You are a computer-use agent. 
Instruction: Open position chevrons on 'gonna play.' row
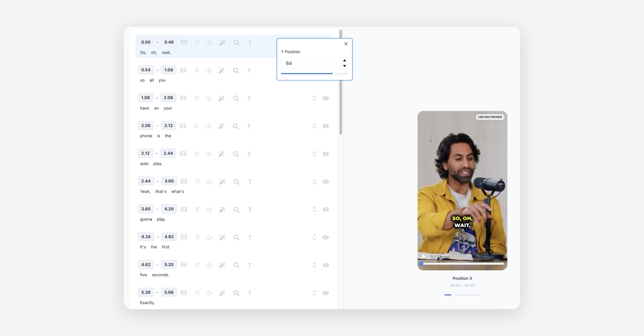point(314,209)
